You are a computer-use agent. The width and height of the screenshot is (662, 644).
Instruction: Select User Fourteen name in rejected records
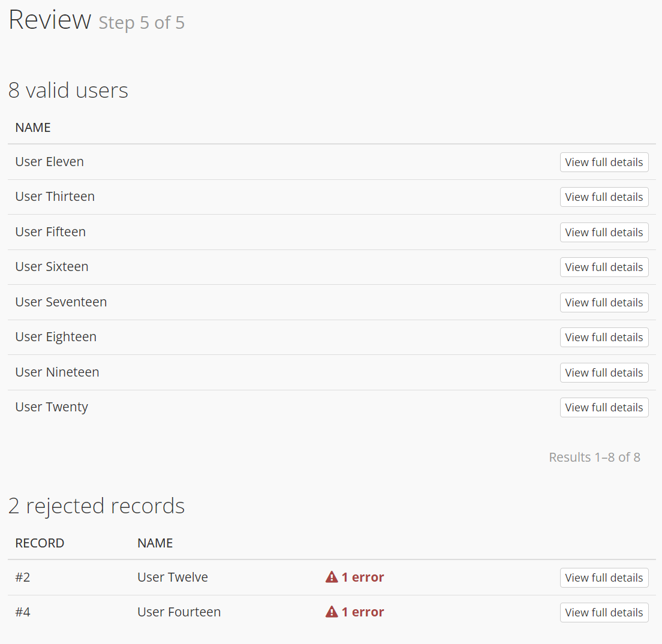coord(179,612)
